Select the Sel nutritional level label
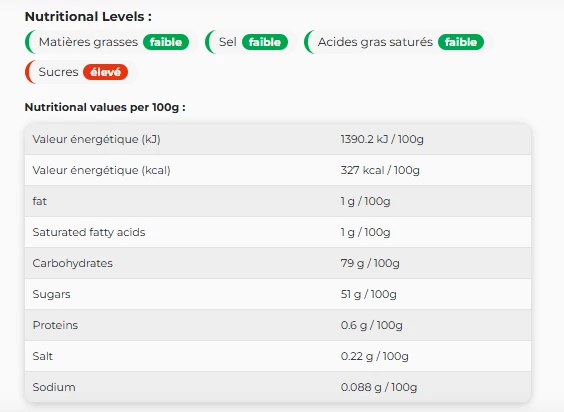The image size is (564, 412). [228, 42]
